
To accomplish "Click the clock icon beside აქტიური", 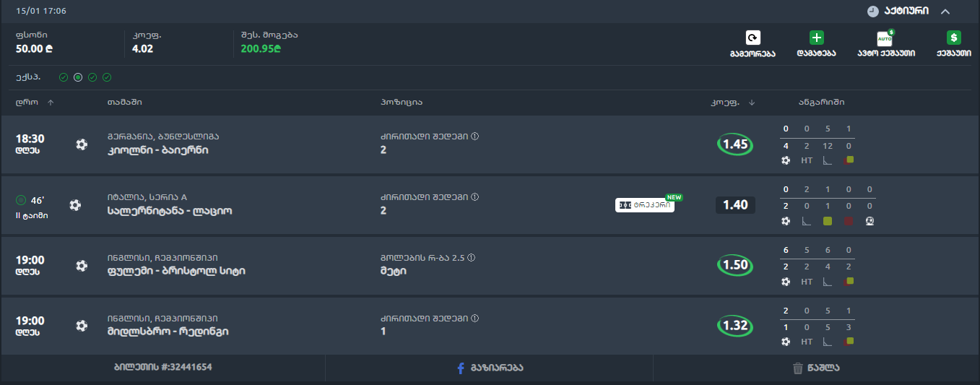I will 872,12.
